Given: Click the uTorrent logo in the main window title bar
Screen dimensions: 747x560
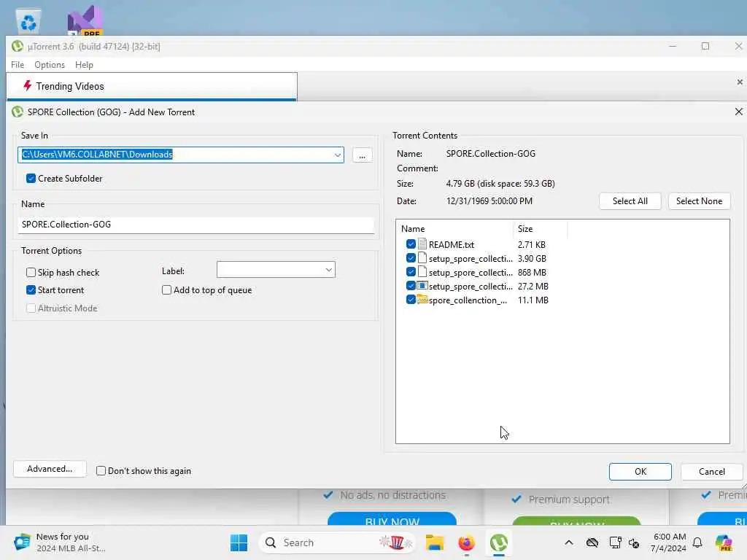Looking at the screenshot, I should click(x=18, y=46).
